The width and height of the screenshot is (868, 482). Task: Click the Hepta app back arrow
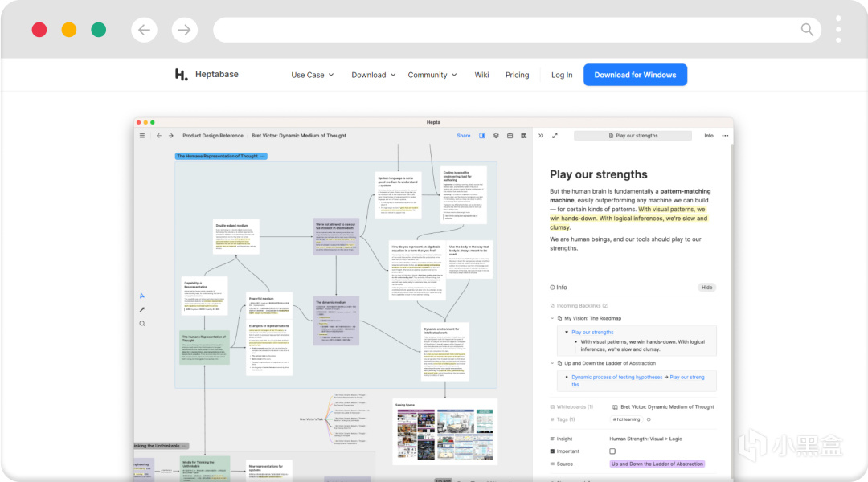coord(159,136)
